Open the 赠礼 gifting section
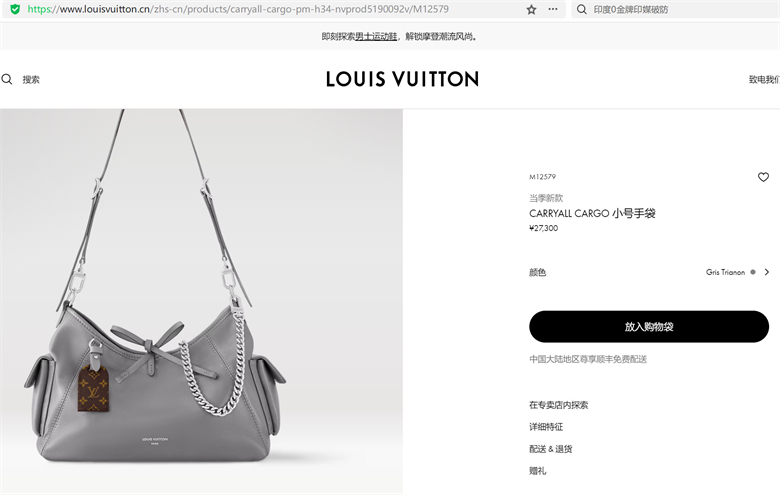780x495 pixels. (x=538, y=471)
